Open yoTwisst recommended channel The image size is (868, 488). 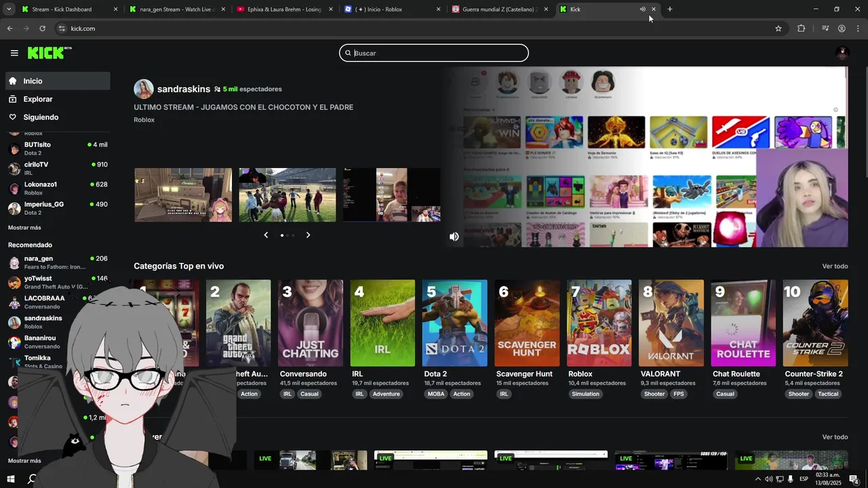click(58, 282)
